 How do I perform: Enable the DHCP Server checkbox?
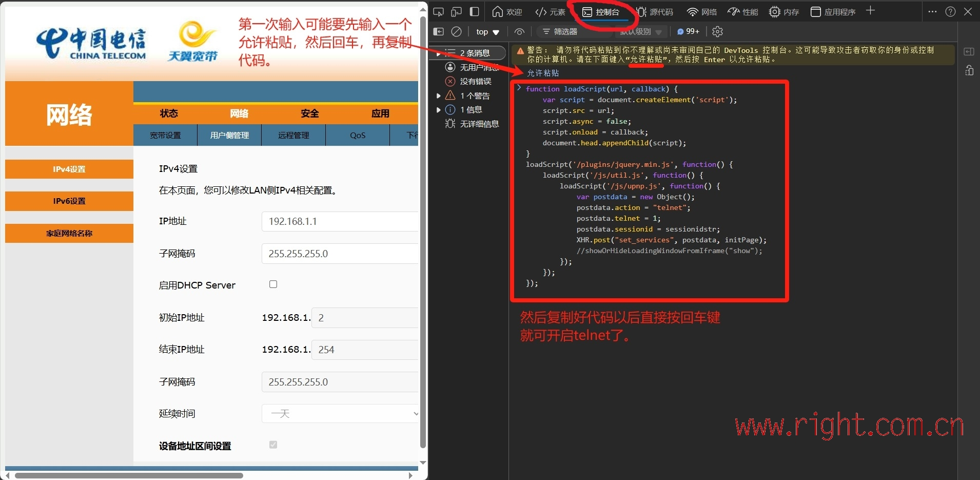coord(273,284)
